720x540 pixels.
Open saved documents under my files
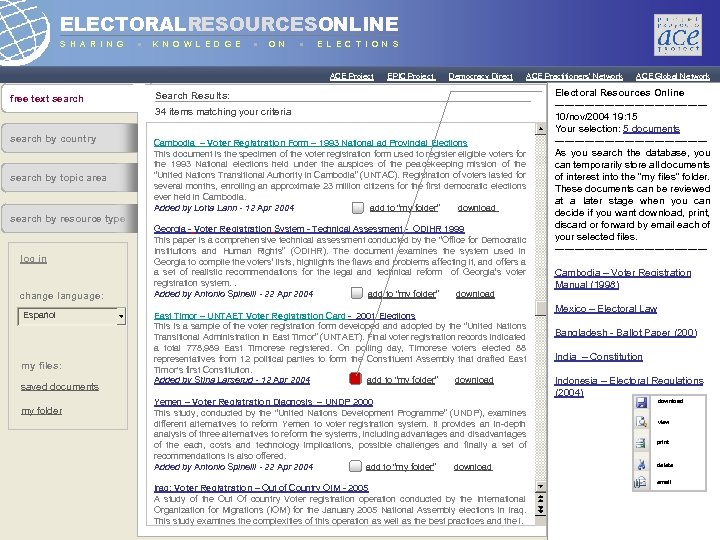tap(60, 387)
